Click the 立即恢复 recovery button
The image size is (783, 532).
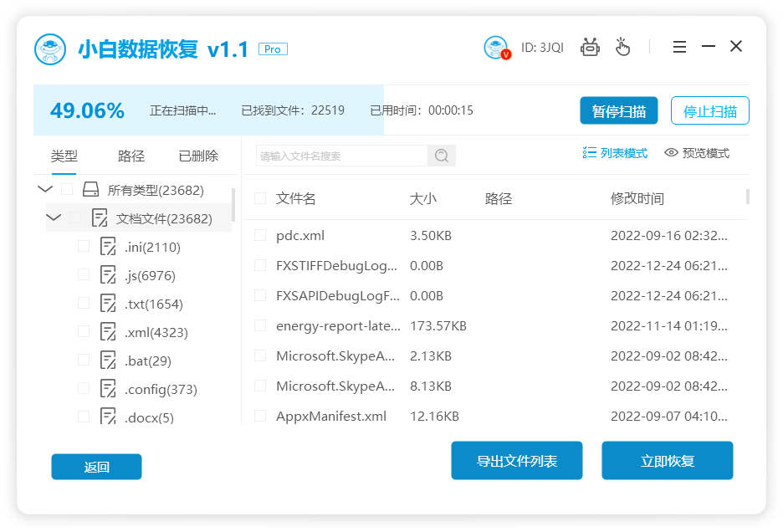667,460
